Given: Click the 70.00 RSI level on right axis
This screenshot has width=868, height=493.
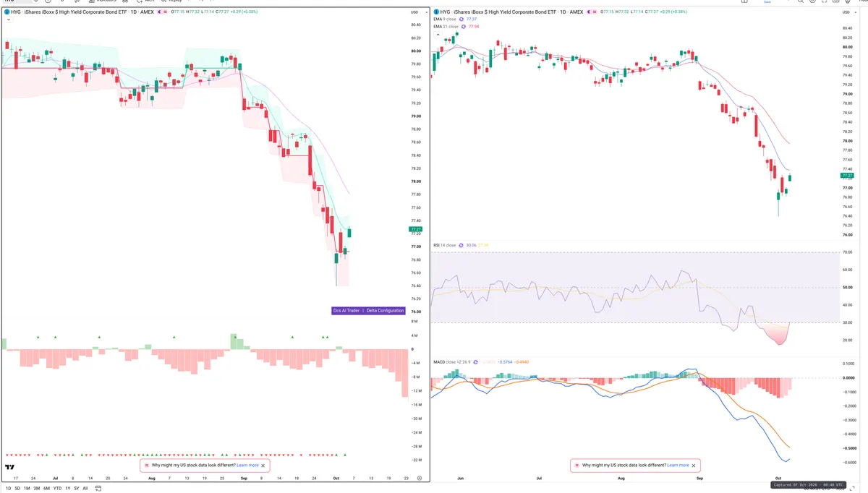Looking at the screenshot, I should (847, 252).
